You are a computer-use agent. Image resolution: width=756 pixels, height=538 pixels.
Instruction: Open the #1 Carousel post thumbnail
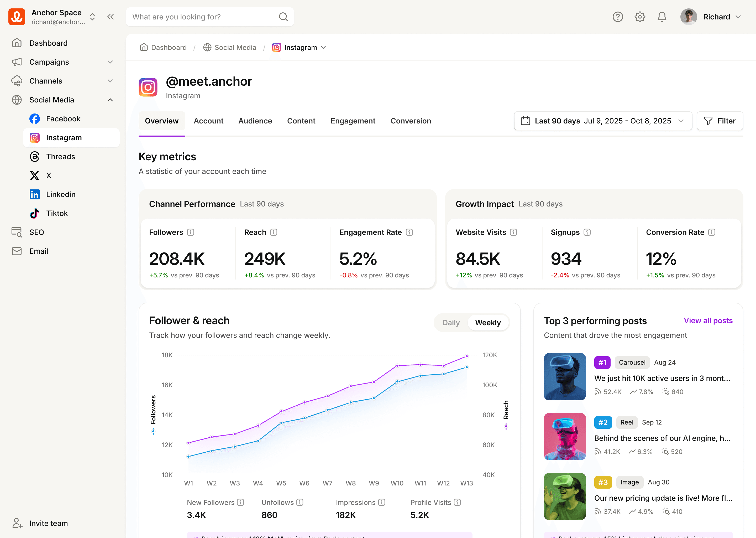coord(564,377)
